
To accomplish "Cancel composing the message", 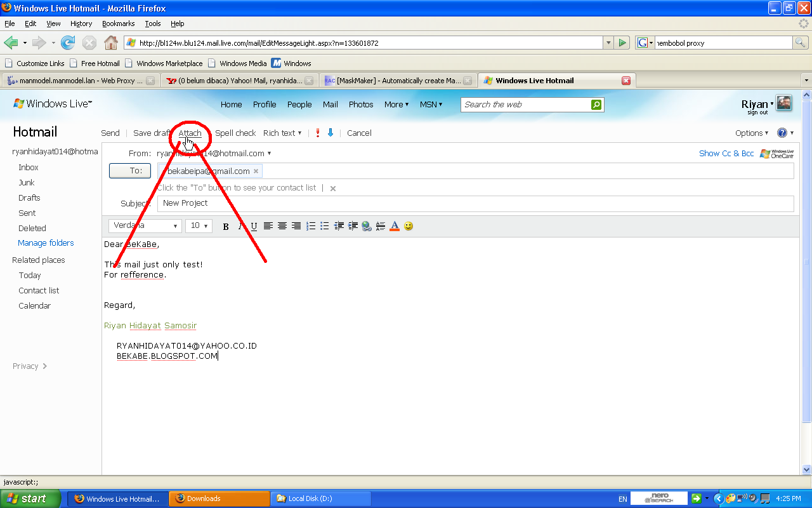I will [x=359, y=133].
